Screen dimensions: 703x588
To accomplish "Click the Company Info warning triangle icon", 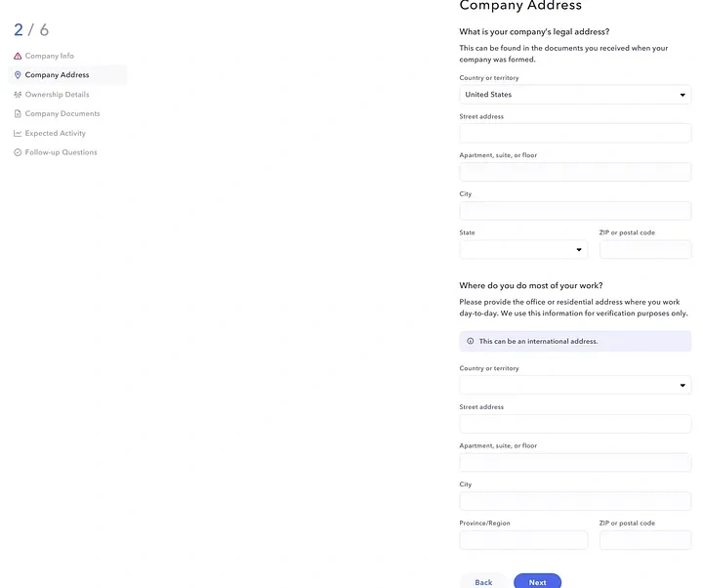I will [18, 56].
